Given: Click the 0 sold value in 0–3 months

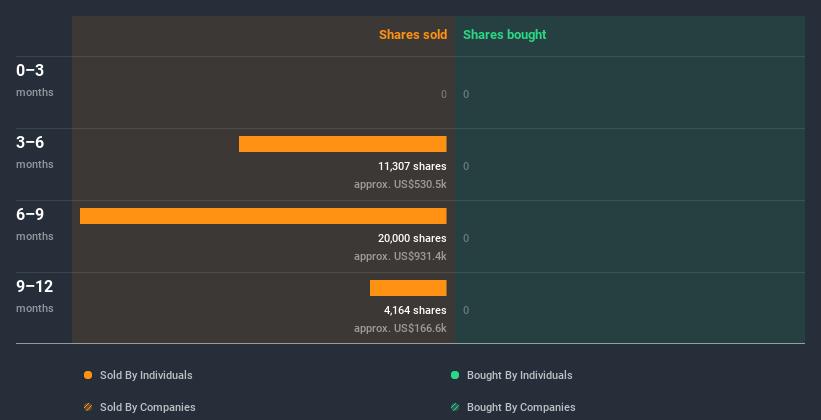Looking at the screenshot, I should pos(444,94).
